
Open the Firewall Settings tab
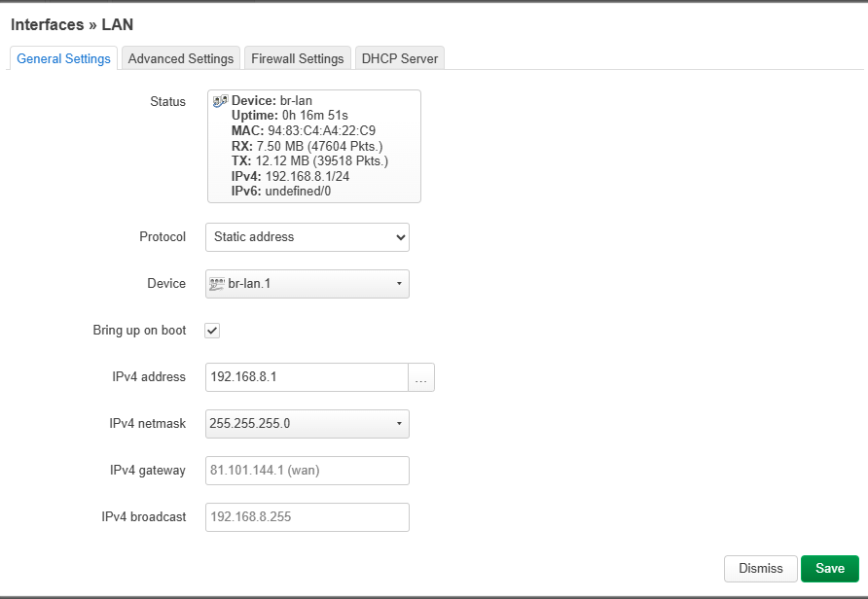tap(297, 58)
